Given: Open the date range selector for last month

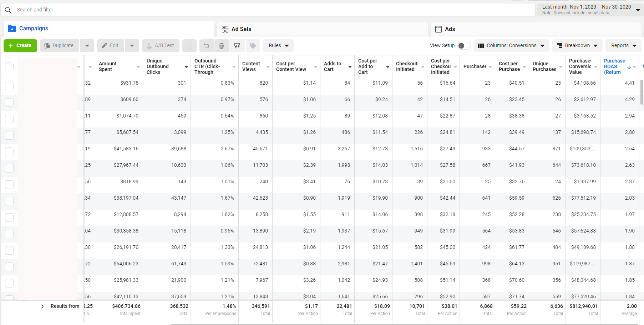Looking at the screenshot, I should click(x=590, y=10).
